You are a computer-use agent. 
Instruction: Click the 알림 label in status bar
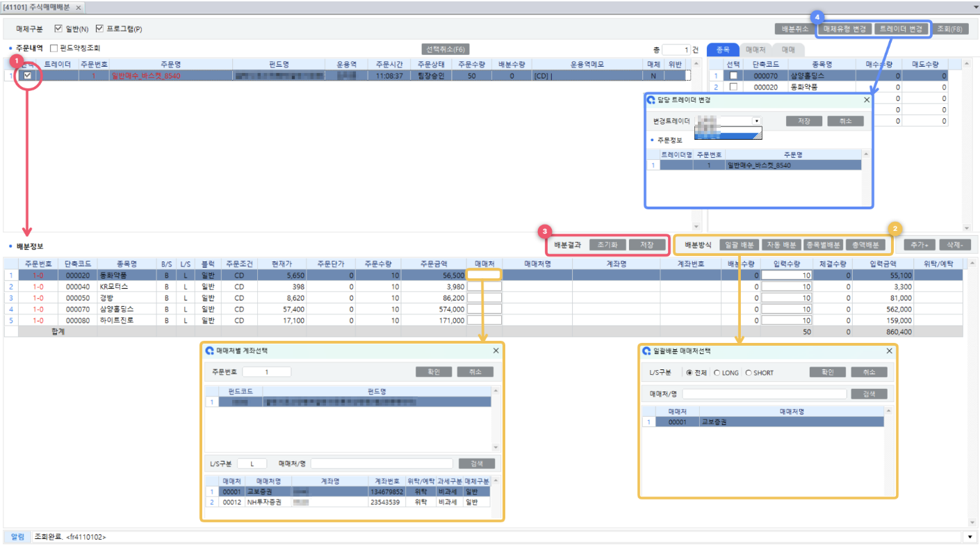point(17,537)
